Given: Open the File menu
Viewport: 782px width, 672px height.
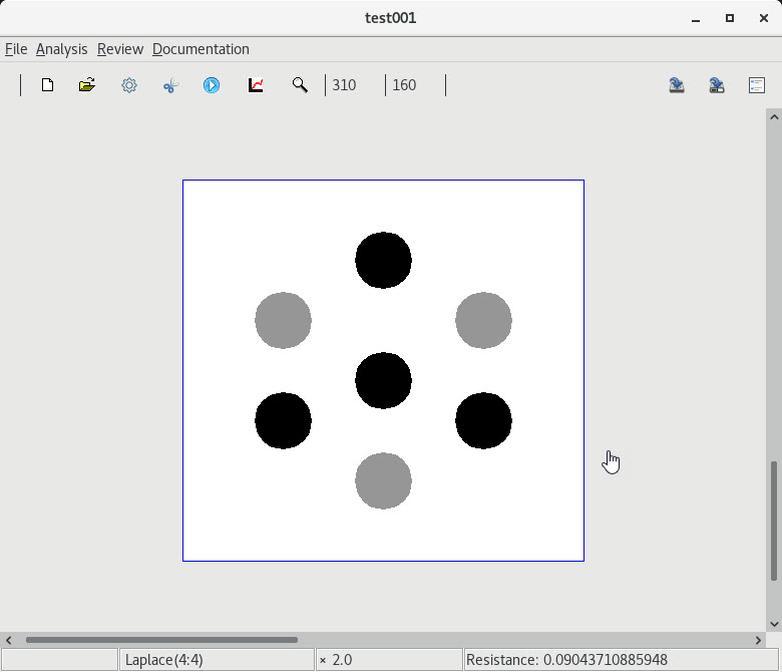Looking at the screenshot, I should pyautogui.click(x=16, y=49).
